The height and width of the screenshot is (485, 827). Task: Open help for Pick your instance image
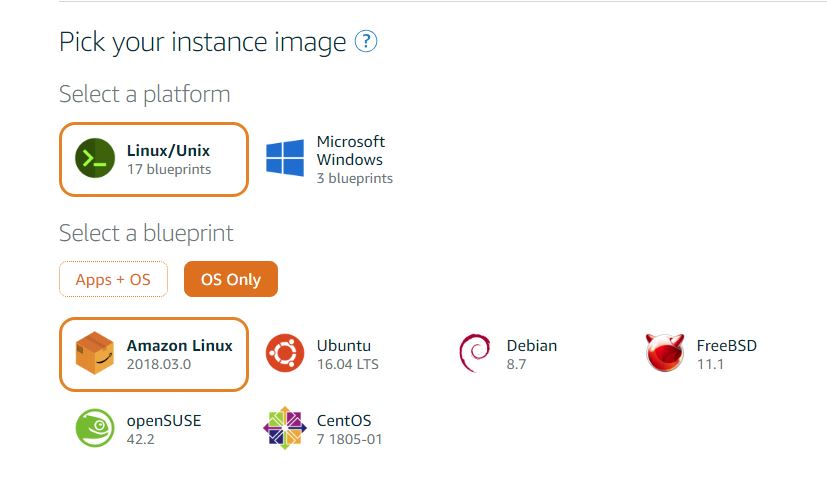coord(366,41)
